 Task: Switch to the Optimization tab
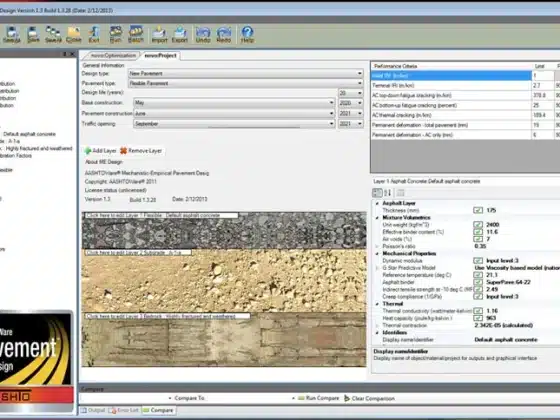(112, 55)
